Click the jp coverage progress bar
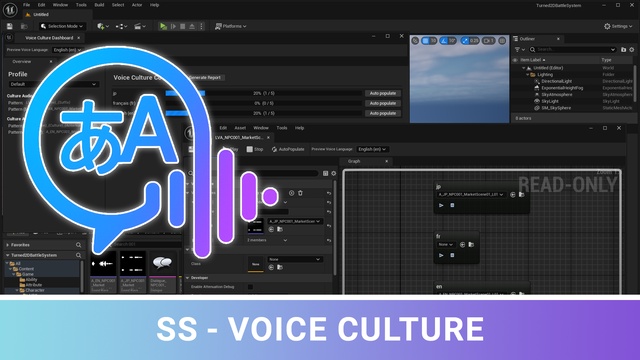This screenshot has height=360, width=640. 263,93
